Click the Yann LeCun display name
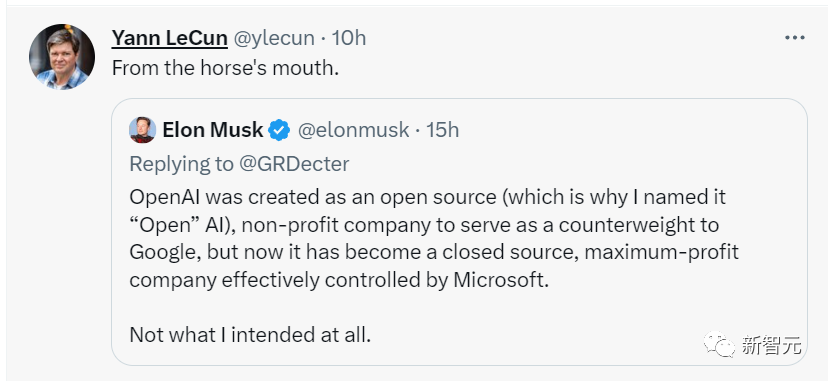 click(x=170, y=38)
